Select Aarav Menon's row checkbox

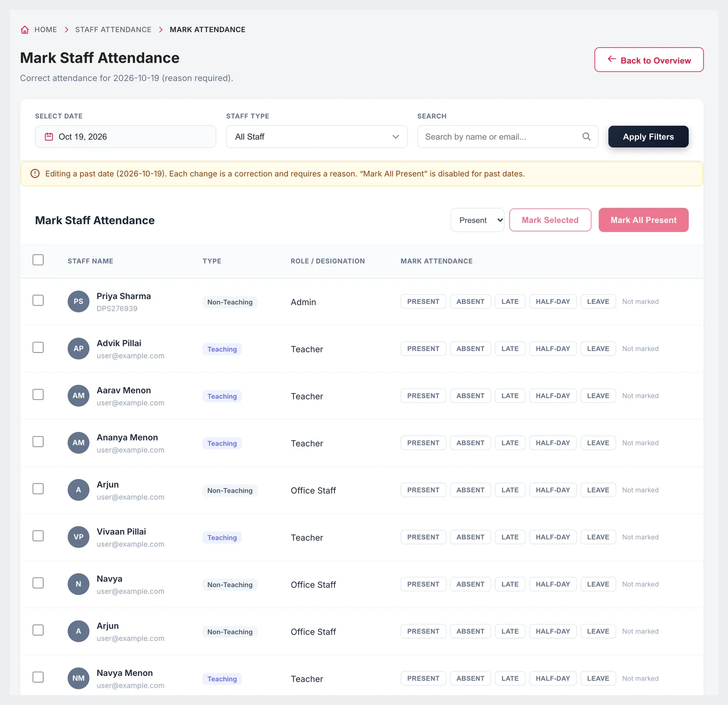click(38, 394)
